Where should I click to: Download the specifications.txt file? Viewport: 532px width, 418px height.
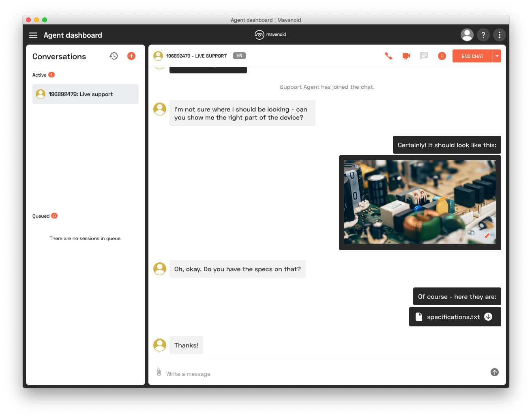point(488,317)
